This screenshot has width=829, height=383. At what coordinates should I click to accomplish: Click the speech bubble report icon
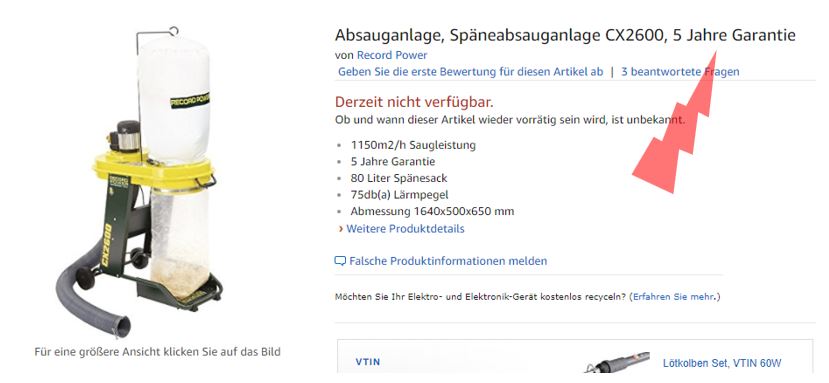click(x=340, y=261)
